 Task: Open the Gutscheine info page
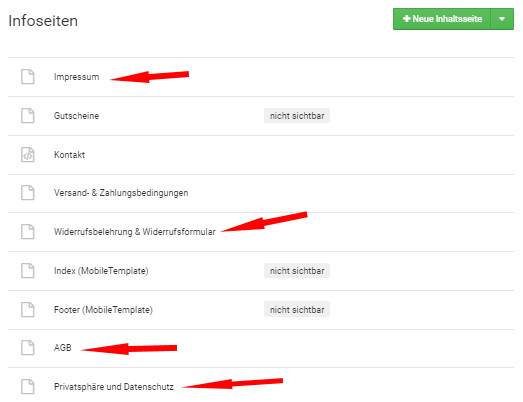coord(76,116)
